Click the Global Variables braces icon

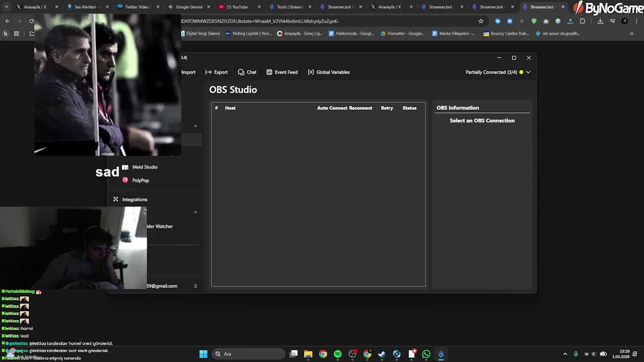310,72
